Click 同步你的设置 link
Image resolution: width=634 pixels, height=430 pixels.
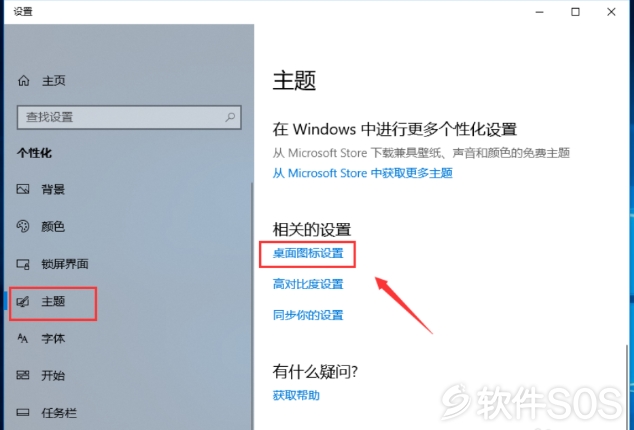point(308,315)
